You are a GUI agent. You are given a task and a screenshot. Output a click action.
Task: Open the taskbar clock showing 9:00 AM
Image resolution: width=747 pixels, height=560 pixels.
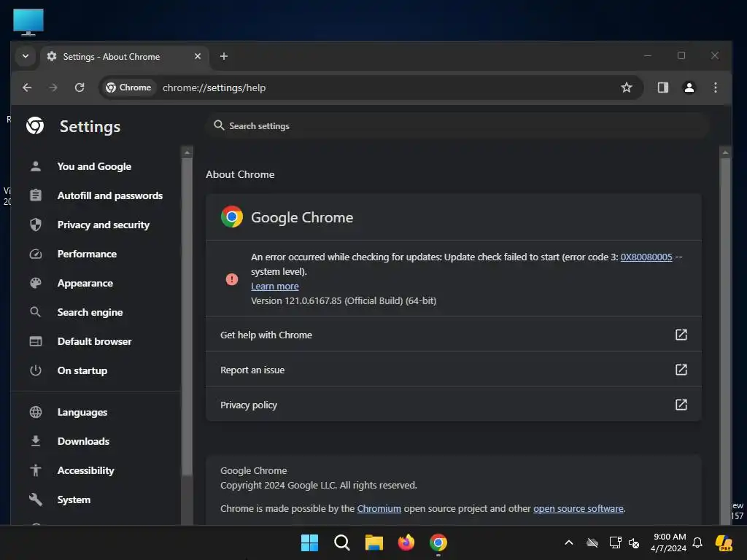668,542
